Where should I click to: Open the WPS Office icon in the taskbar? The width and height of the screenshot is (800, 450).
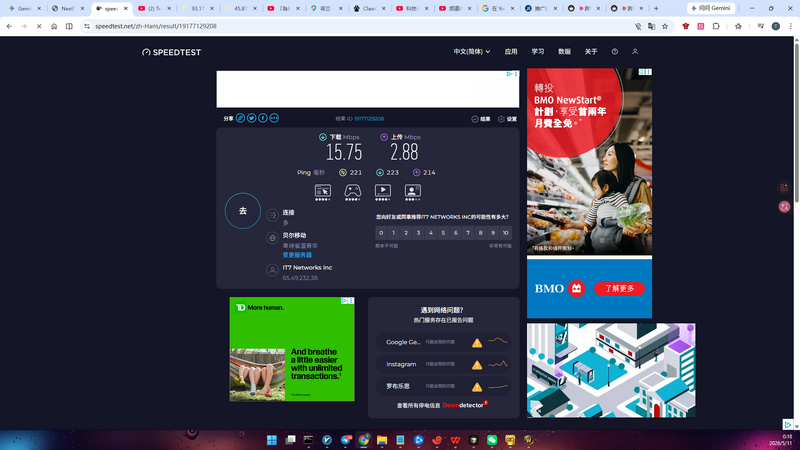click(x=455, y=440)
